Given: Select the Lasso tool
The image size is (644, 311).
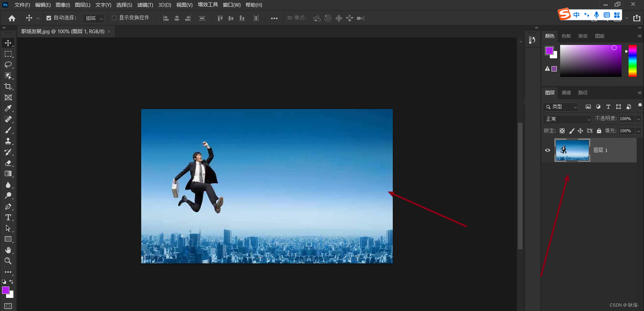Looking at the screenshot, I should pyautogui.click(x=8, y=65).
